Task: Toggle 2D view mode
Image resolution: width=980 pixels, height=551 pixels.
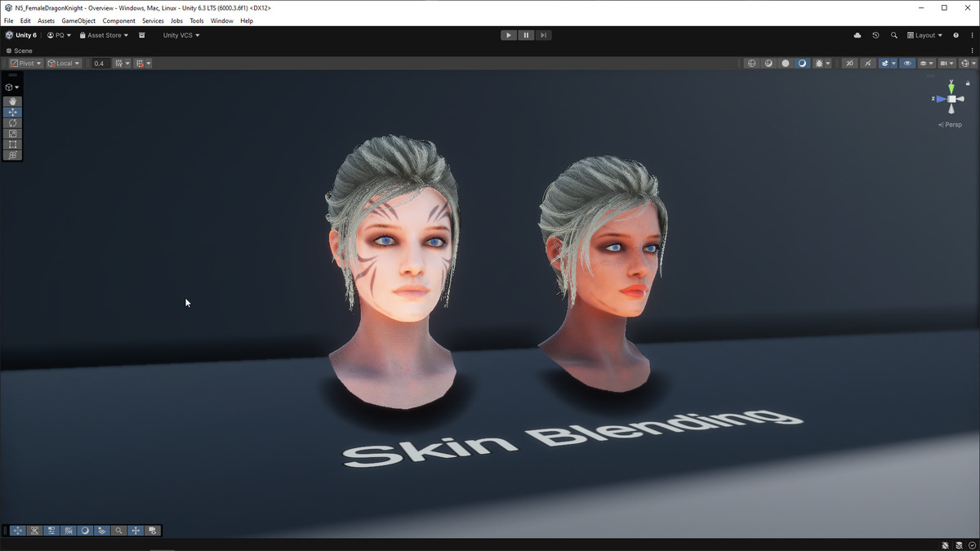Action: pyautogui.click(x=849, y=64)
